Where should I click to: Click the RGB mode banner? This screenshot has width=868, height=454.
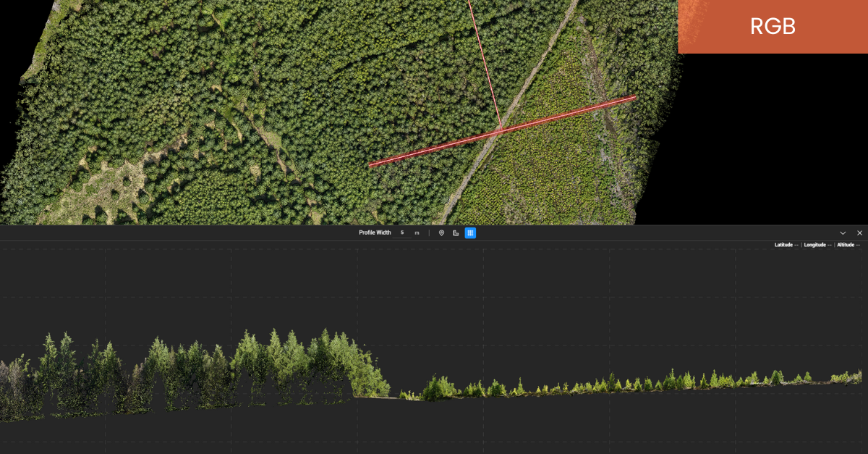pos(773,27)
